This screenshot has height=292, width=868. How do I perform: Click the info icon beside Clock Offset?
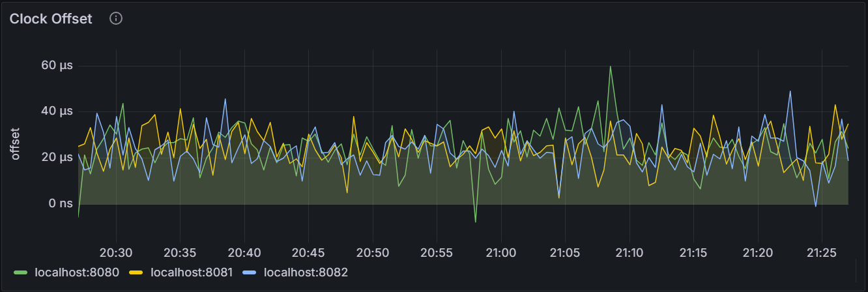coord(116,18)
